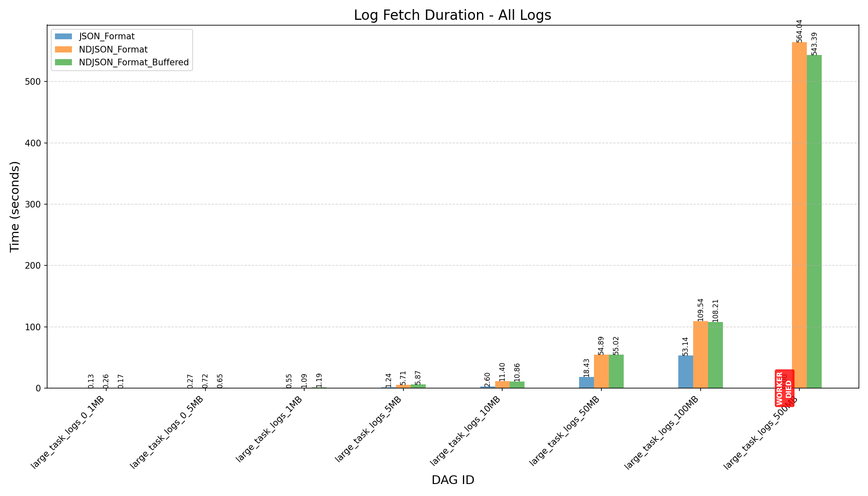Click the chart title Log Fetch Duration
The width and height of the screenshot is (868, 496).
[x=452, y=15]
